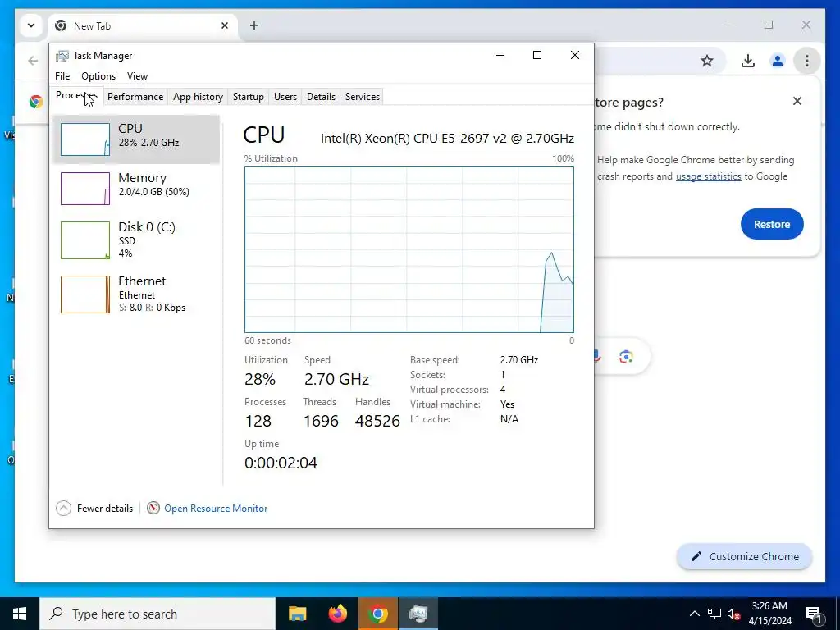Click the Customize Chrome button
Image resolution: width=840 pixels, height=630 pixels.
click(x=745, y=556)
